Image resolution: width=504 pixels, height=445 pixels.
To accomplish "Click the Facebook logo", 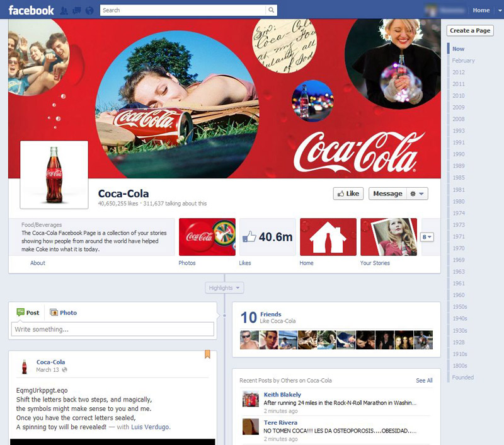I will pyautogui.click(x=31, y=10).
